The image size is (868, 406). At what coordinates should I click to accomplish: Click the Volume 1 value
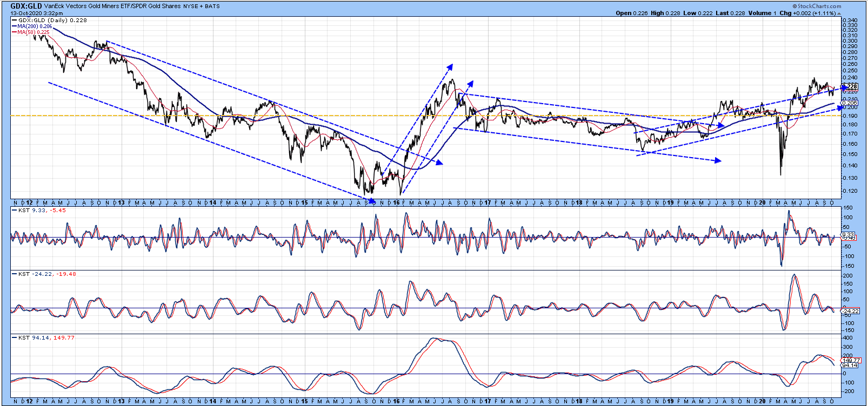click(763, 13)
